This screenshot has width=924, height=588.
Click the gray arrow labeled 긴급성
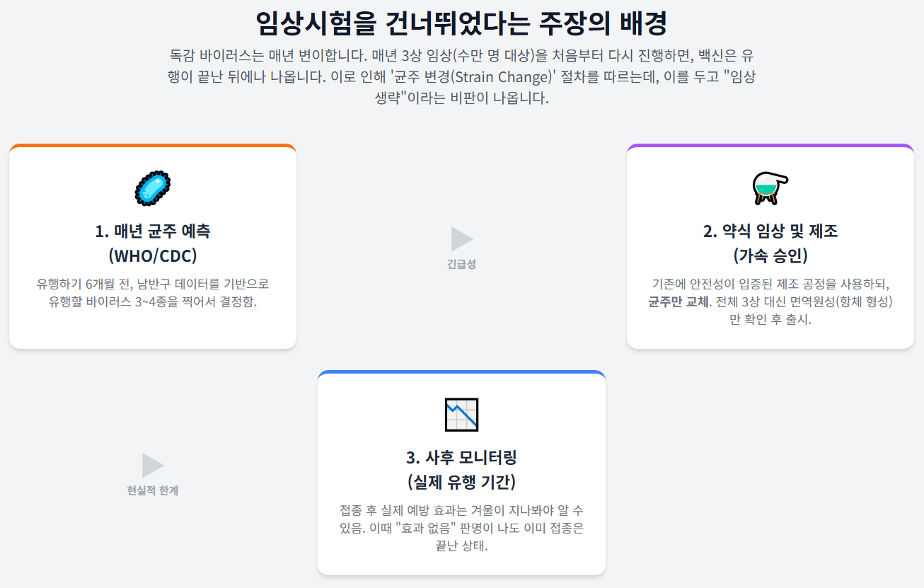[461, 238]
